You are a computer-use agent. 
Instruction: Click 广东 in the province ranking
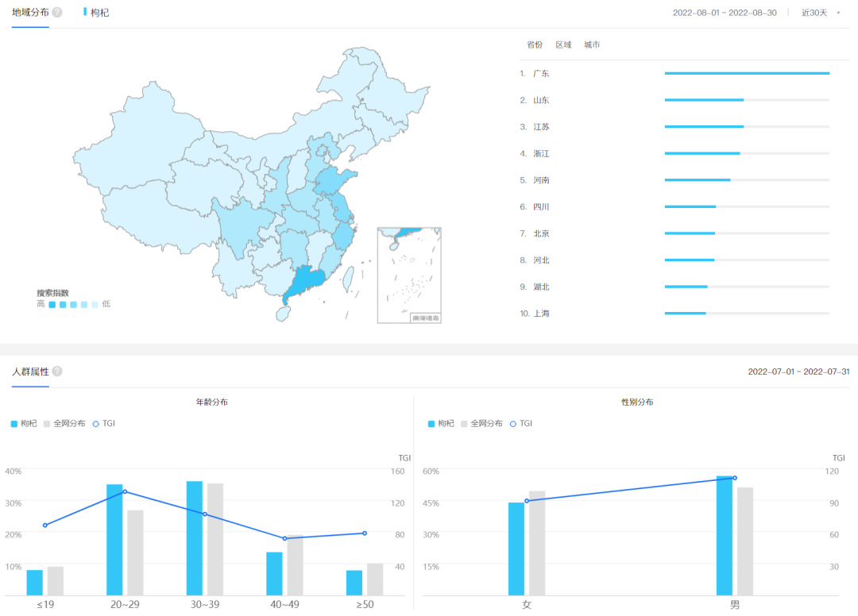[541, 74]
